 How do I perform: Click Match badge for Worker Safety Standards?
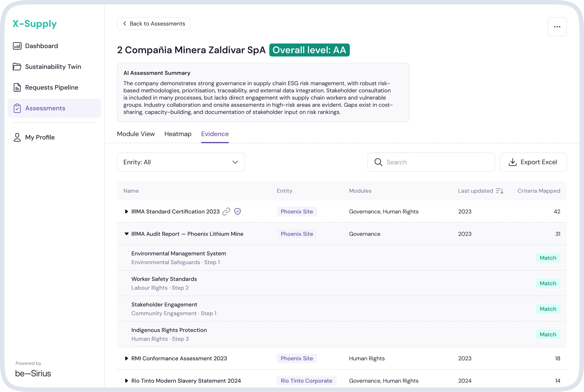click(x=548, y=283)
